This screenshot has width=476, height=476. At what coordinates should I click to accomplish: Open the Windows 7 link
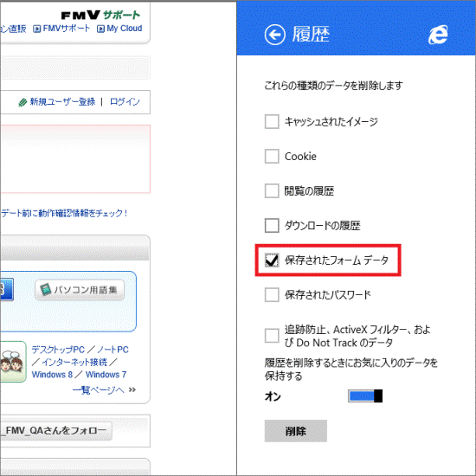(106, 375)
